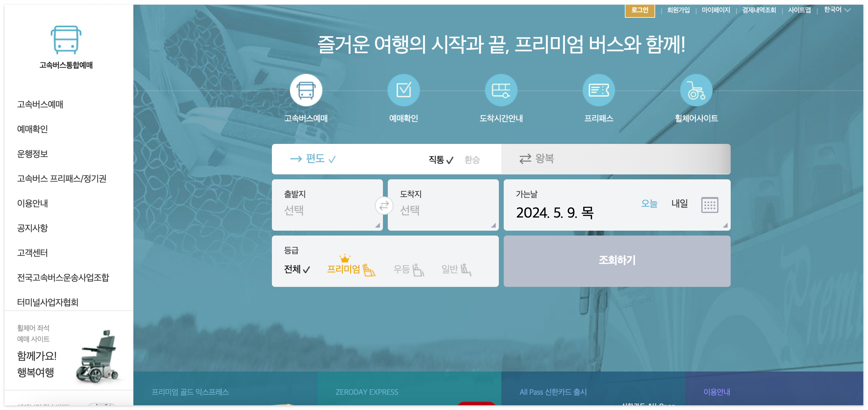868x410 pixels.
Task: Click the 예매확인 checkmark icon
Action: point(404,90)
